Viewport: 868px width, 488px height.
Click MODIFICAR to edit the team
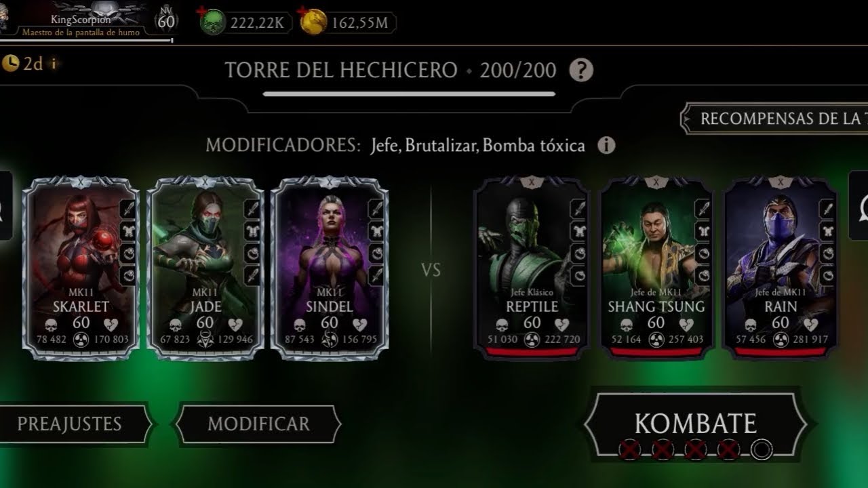258,424
